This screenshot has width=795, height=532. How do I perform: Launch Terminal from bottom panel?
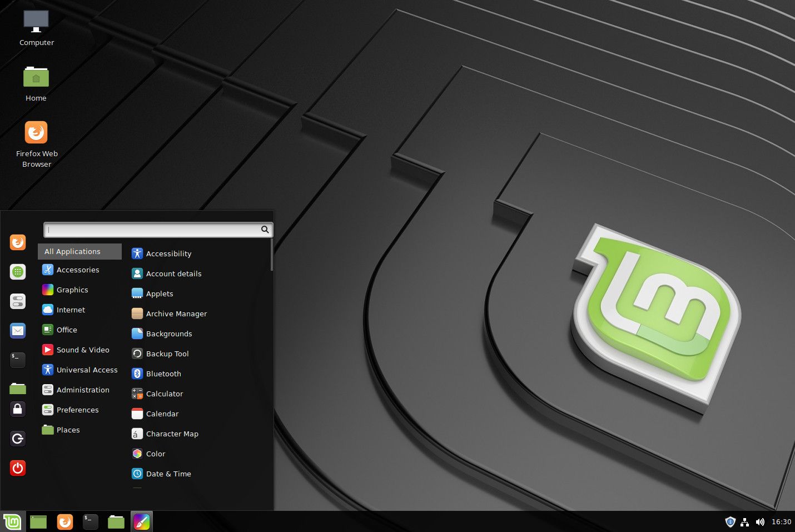tap(91, 521)
